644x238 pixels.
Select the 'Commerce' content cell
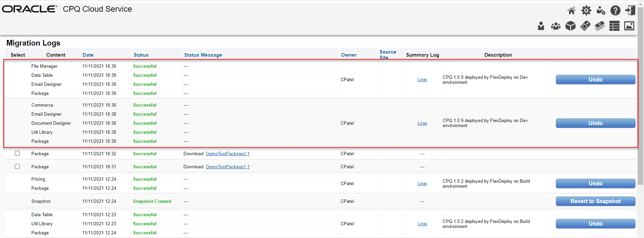(42, 105)
